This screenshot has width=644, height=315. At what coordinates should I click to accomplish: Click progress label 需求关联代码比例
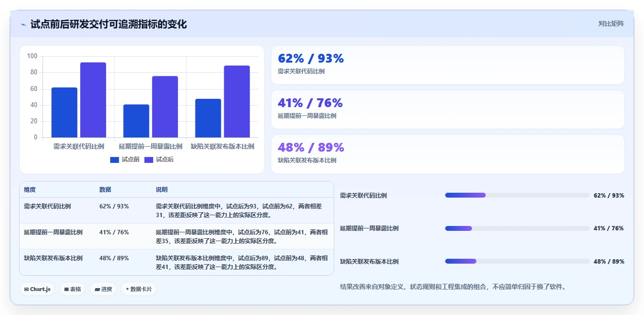point(364,196)
